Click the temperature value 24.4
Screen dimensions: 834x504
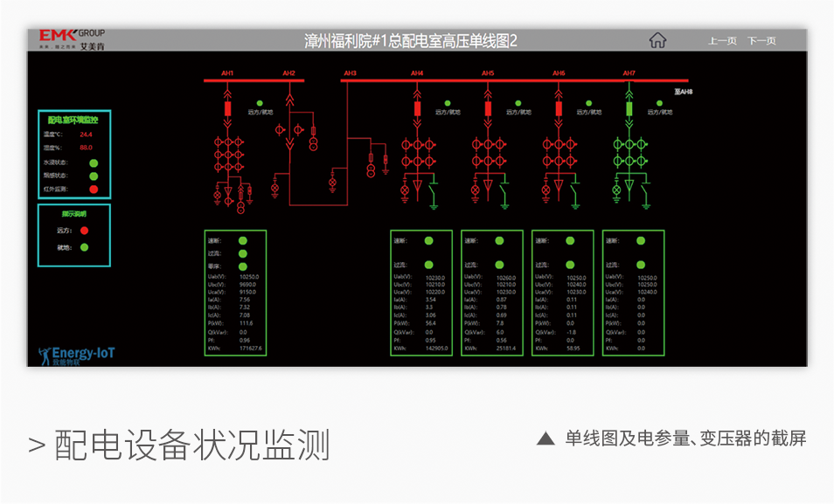[x=87, y=135]
